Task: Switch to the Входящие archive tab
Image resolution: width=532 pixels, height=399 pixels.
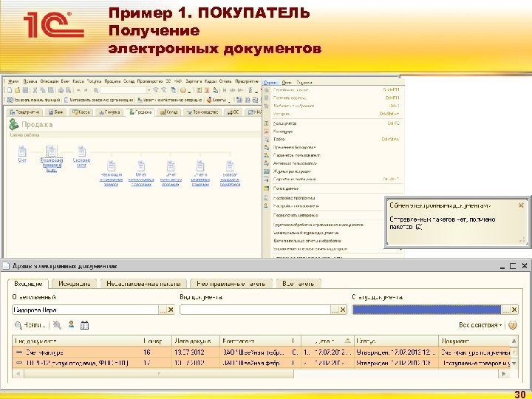Action: tap(28, 284)
